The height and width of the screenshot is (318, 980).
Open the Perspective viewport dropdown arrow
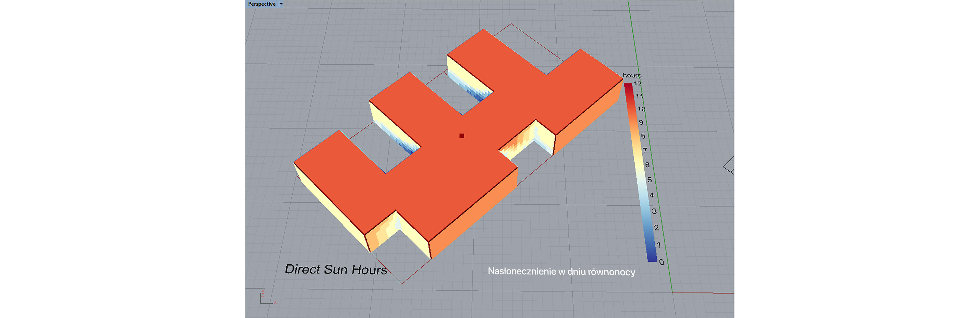[x=281, y=4]
